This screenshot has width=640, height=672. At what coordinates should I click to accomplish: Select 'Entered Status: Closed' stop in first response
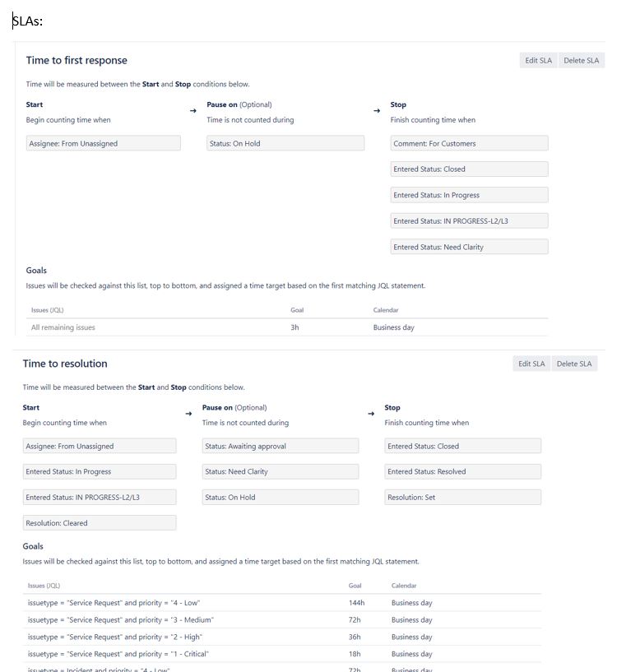(x=470, y=169)
